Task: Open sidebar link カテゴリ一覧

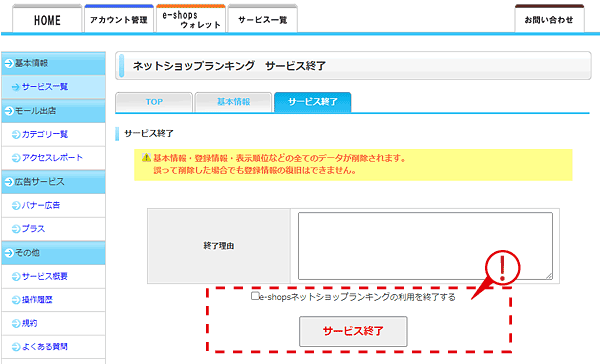Action: coord(45,134)
